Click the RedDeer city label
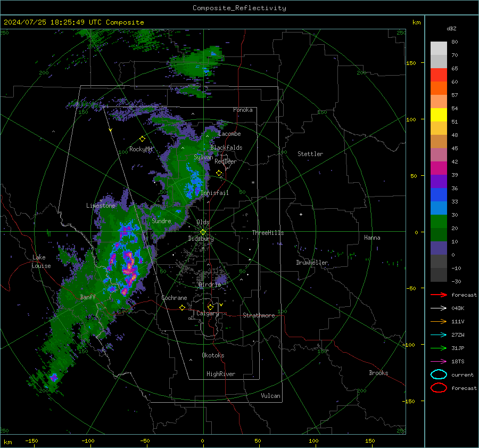This screenshot has height=448, width=479. [x=226, y=161]
